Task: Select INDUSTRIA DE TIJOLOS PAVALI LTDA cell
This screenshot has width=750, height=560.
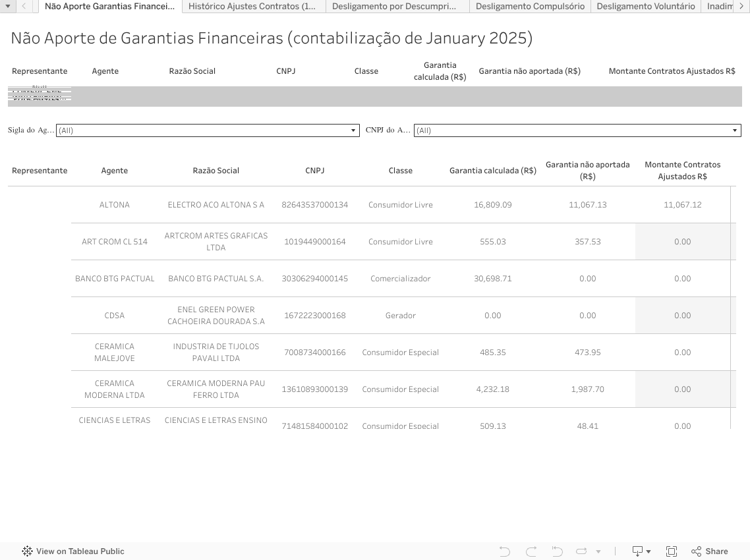Action: pos(216,352)
